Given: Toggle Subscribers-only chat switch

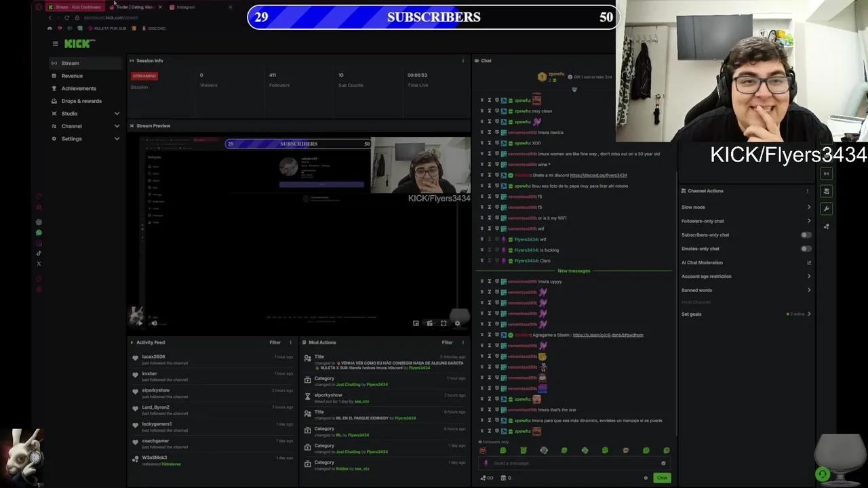Looking at the screenshot, I should 806,235.
